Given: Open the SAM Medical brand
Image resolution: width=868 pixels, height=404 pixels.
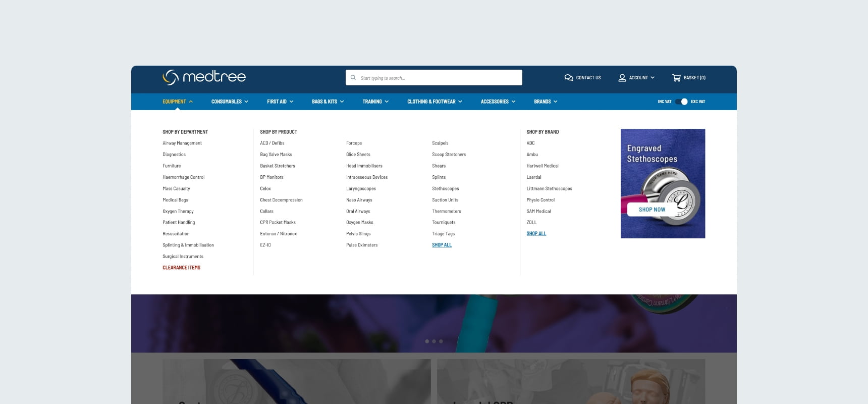Looking at the screenshot, I should 538,211.
